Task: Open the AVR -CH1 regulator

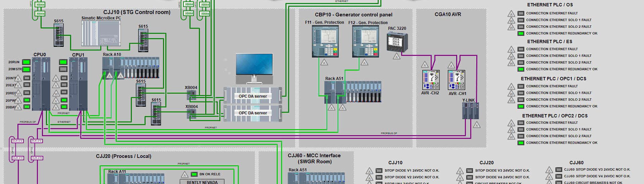Action: pyautogui.click(x=457, y=80)
